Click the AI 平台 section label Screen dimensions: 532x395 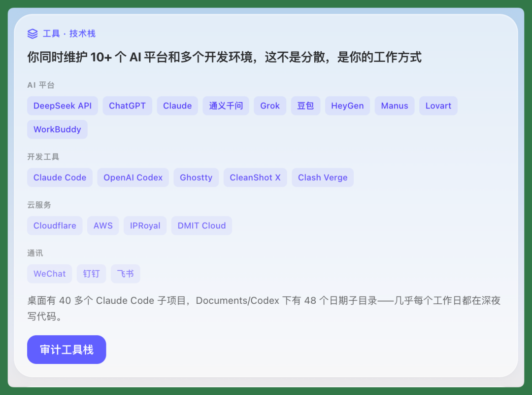click(x=41, y=85)
